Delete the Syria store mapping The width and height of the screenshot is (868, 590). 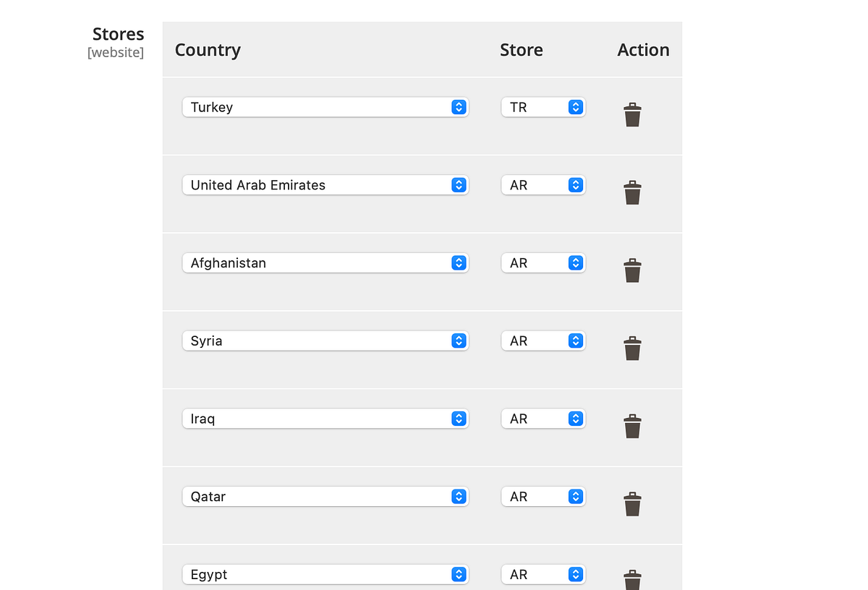click(x=632, y=348)
